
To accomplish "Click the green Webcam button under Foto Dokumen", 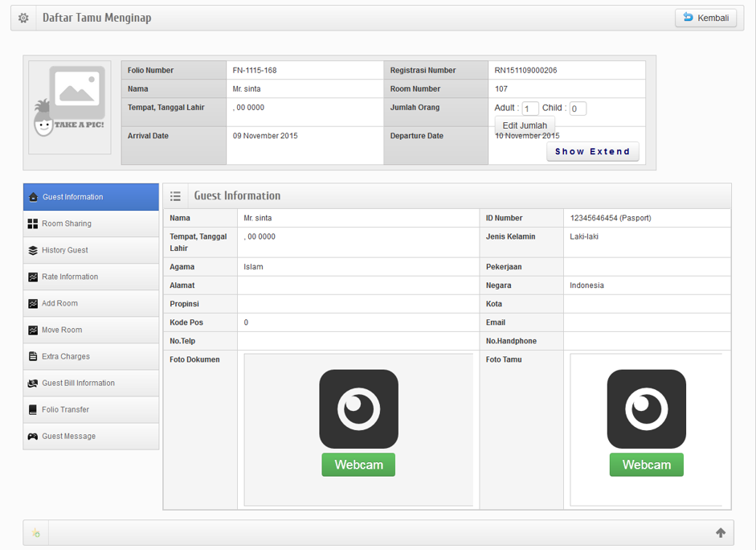I will click(x=358, y=465).
